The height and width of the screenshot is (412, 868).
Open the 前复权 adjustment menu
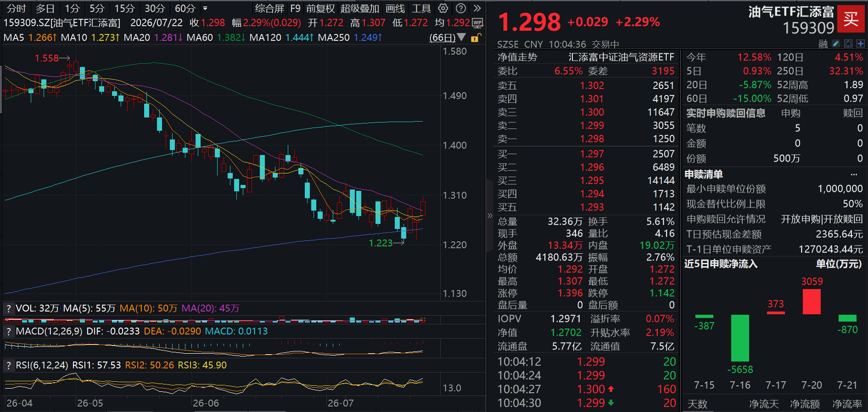click(320, 8)
